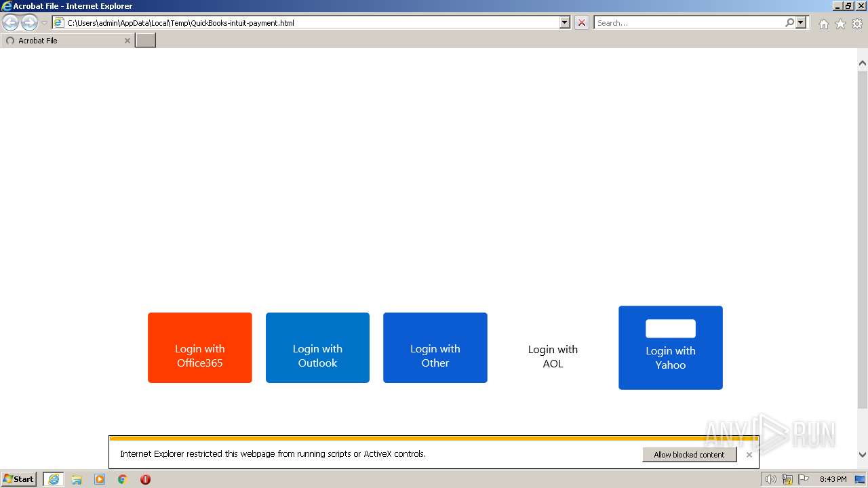The image size is (868, 488).
Task: Click the Forward navigation arrow
Action: [29, 23]
